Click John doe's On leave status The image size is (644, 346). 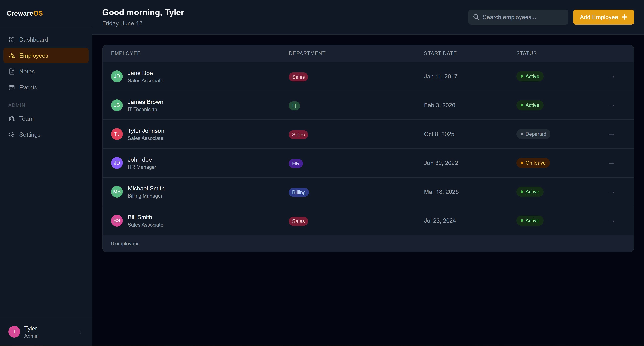click(533, 163)
